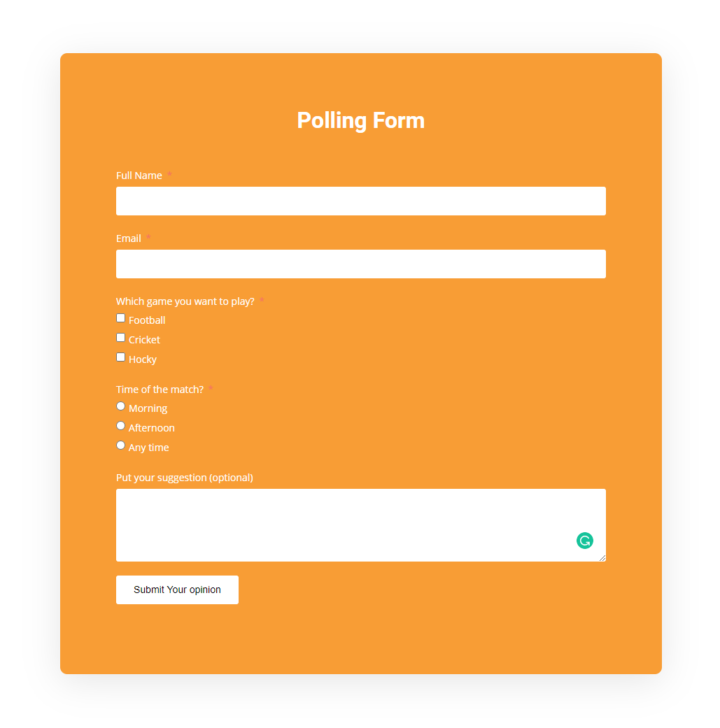Check the Hocky checkbox
720x728 pixels.
(x=121, y=357)
